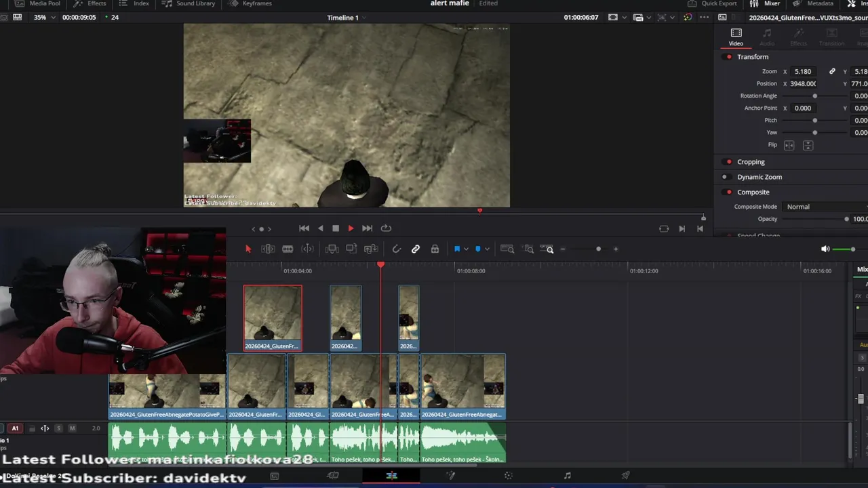The width and height of the screenshot is (868, 488).
Task: Click Full Extent Zoom icon
Action: (x=507, y=249)
